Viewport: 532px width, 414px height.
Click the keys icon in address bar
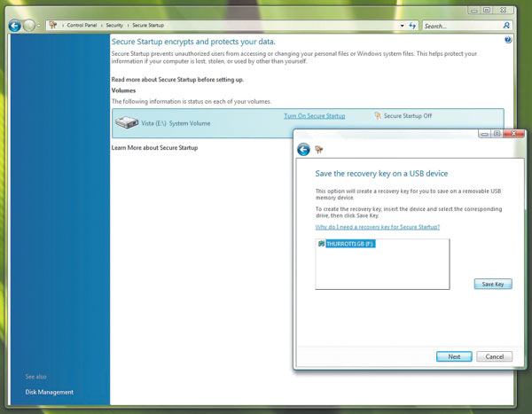(x=53, y=25)
